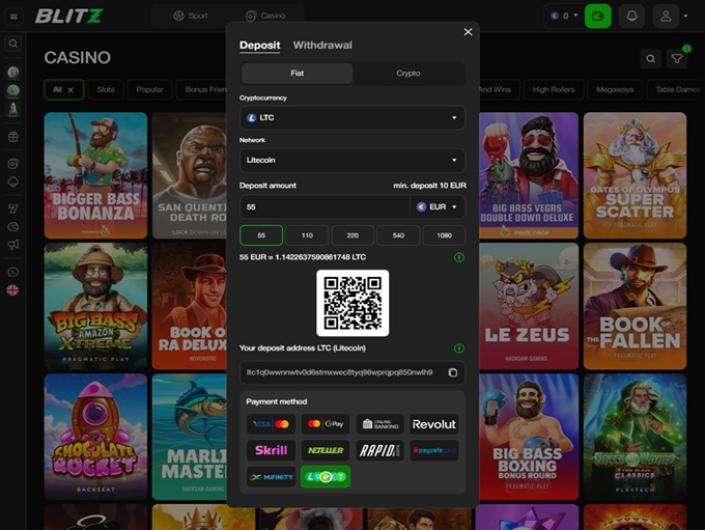Choose the 1080 preset amount button
This screenshot has width=705, height=530.
(x=444, y=235)
